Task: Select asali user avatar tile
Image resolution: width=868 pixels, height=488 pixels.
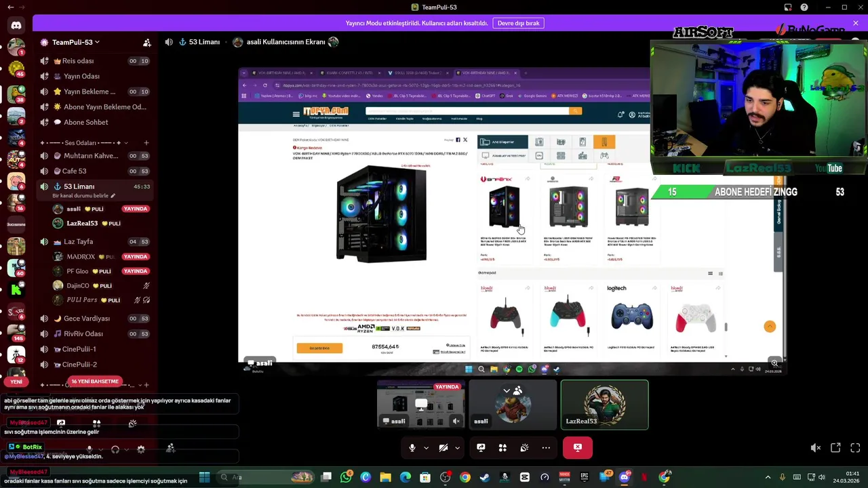Action: [x=513, y=405]
